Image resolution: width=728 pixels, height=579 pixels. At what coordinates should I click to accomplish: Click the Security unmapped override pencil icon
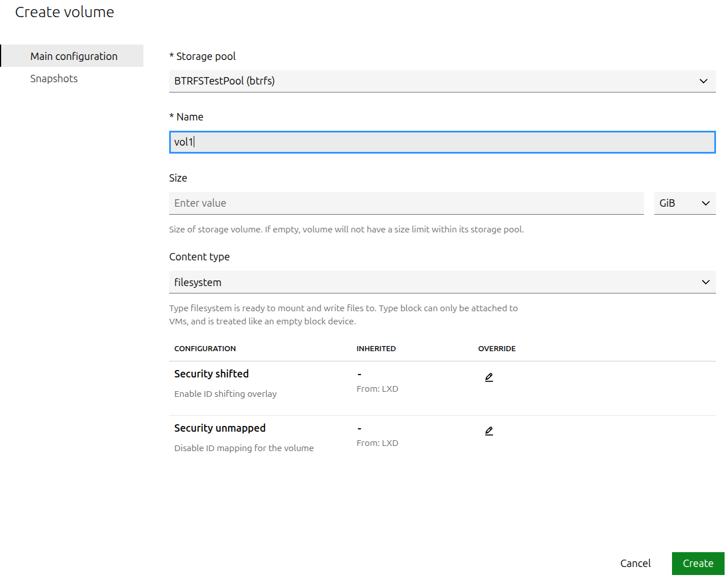489,431
